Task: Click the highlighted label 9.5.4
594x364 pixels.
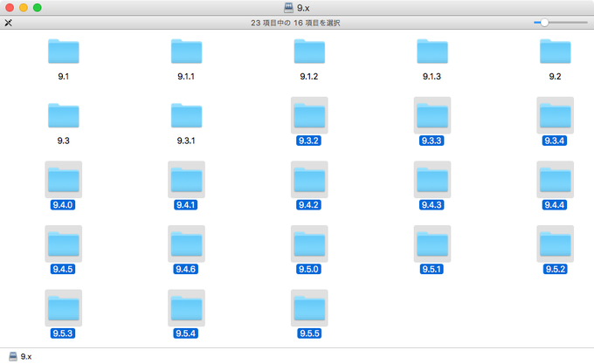Action: [x=185, y=333]
